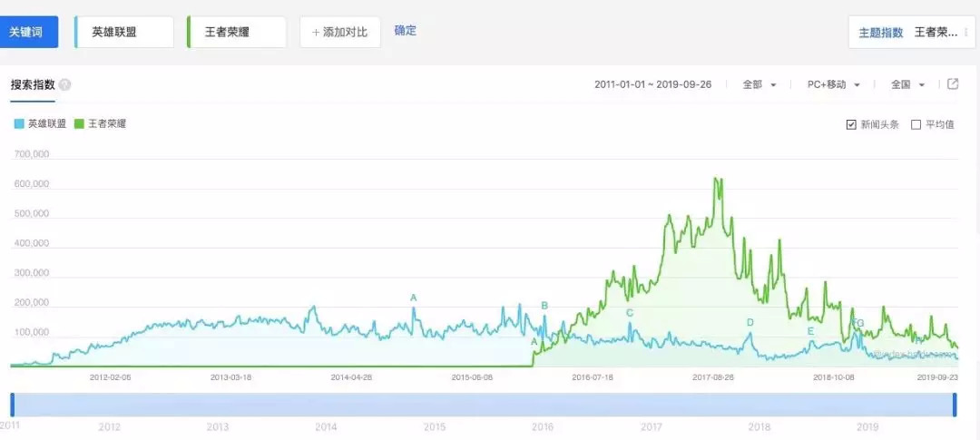Click news marker C on the chart
The height and width of the screenshot is (440, 980).
[x=629, y=313]
